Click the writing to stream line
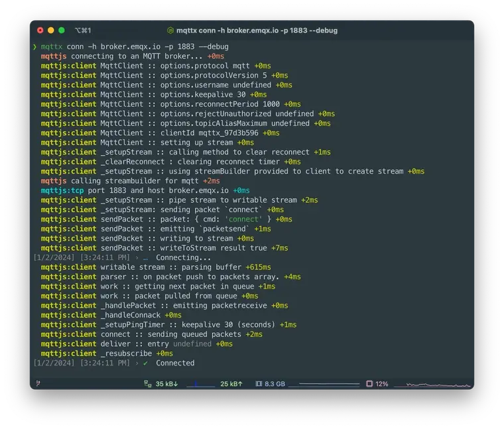The height and width of the screenshot is (429, 504). (147, 239)
